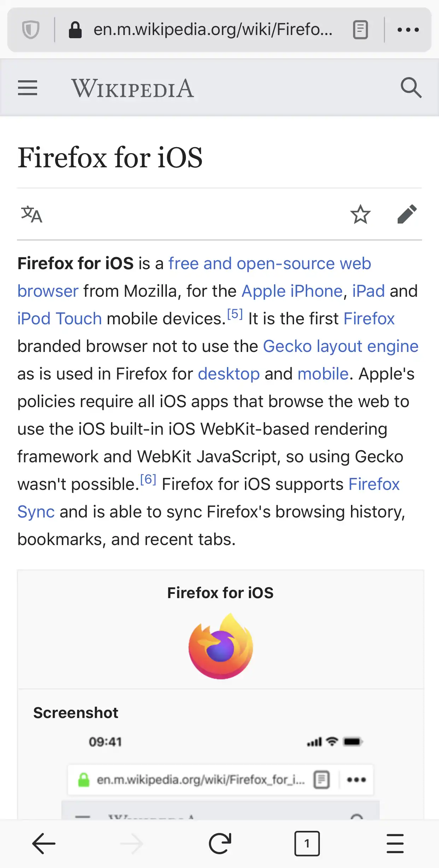The width and height of the screenshot is (439, 868).
Task: Tap the URL address field
Action: [212, 30]
